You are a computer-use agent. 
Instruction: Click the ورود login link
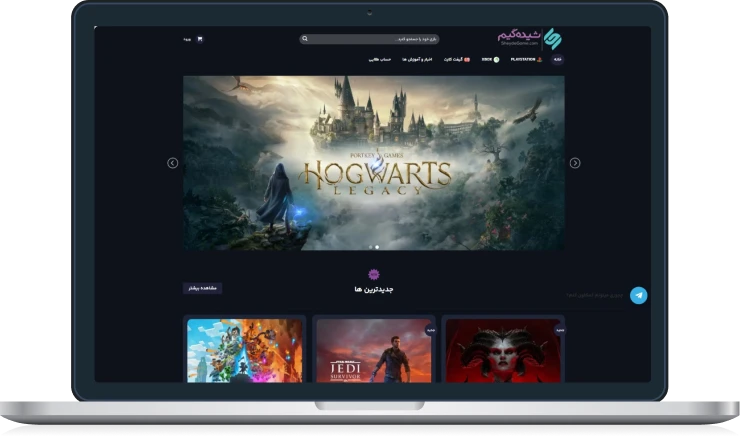[x=187, y=39]
